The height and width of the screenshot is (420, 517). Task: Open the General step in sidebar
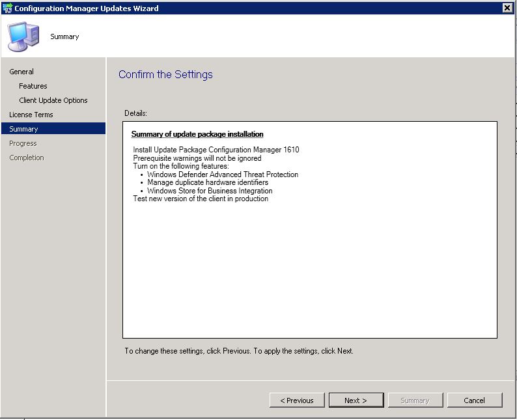[x=21, y=72]
